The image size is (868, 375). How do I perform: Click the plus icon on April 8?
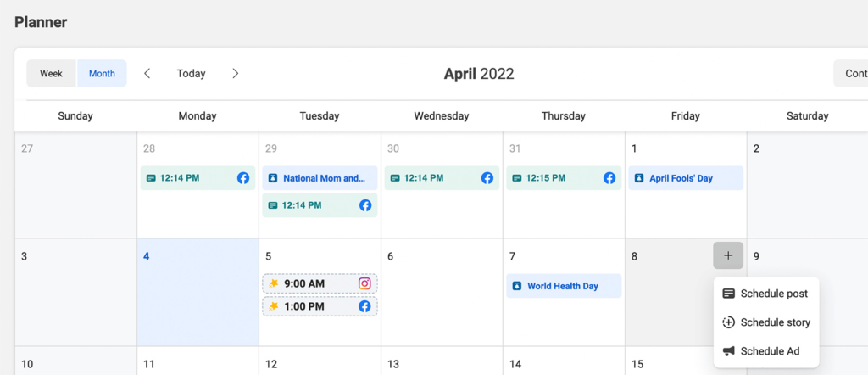pyautogui.click(x=727, y=255)
